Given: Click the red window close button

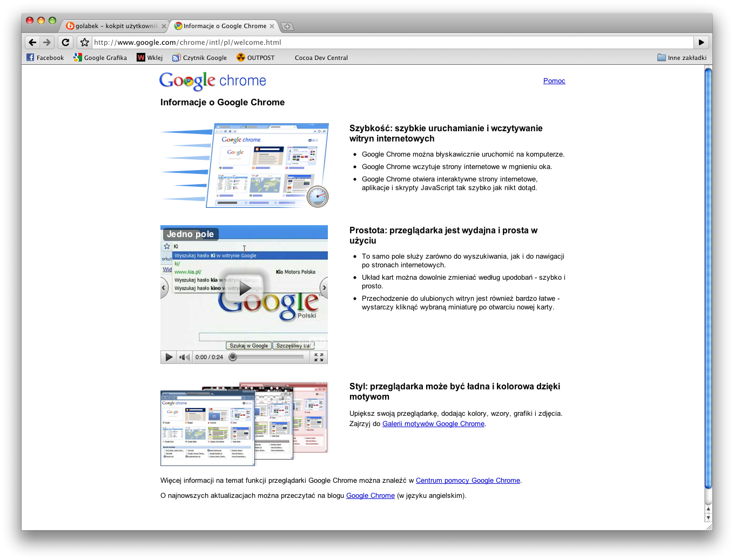Looking at the screenshot, I should [30, 21].
